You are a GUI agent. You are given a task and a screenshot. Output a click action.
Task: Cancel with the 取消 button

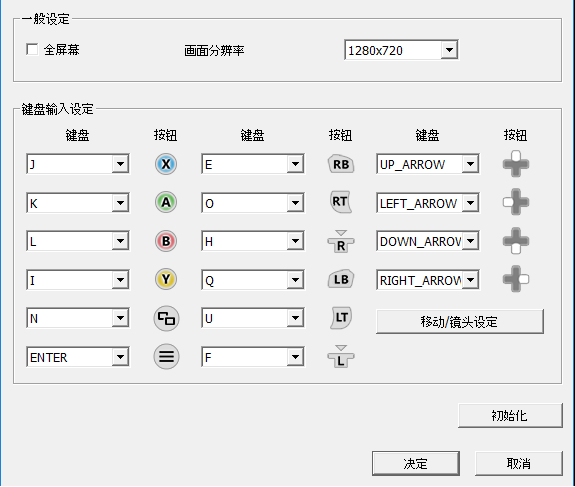click(x=519, y=464)
